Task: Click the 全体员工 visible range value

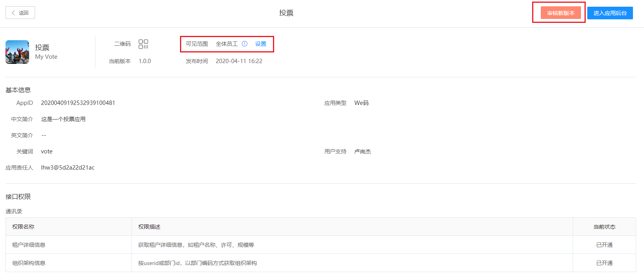Action: (227, 44)
